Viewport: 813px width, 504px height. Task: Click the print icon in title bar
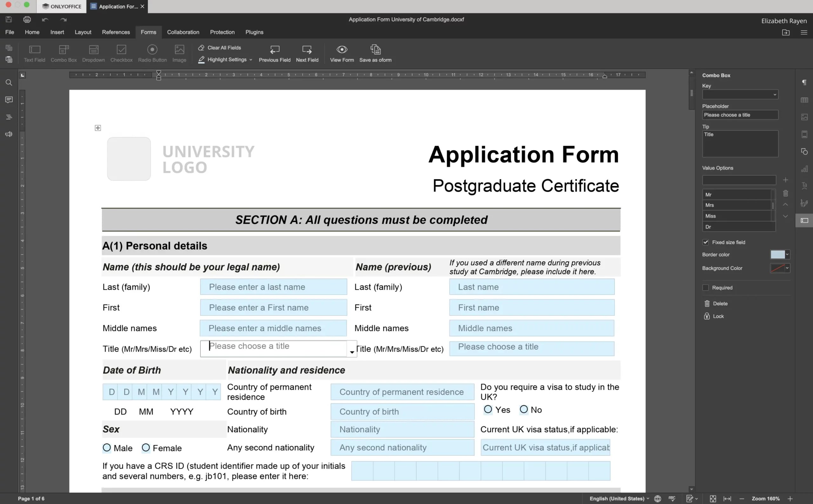pyautogui.click(x=27, y=19)
